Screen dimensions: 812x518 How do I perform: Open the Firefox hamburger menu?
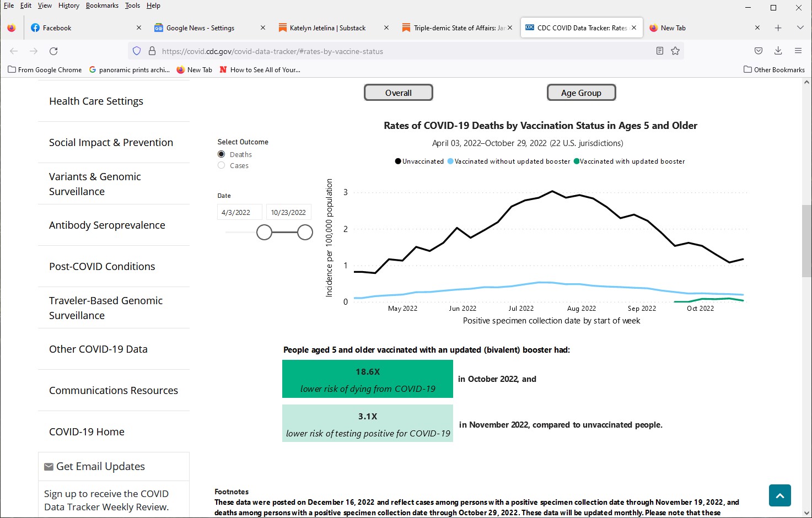tap(798, 51)
